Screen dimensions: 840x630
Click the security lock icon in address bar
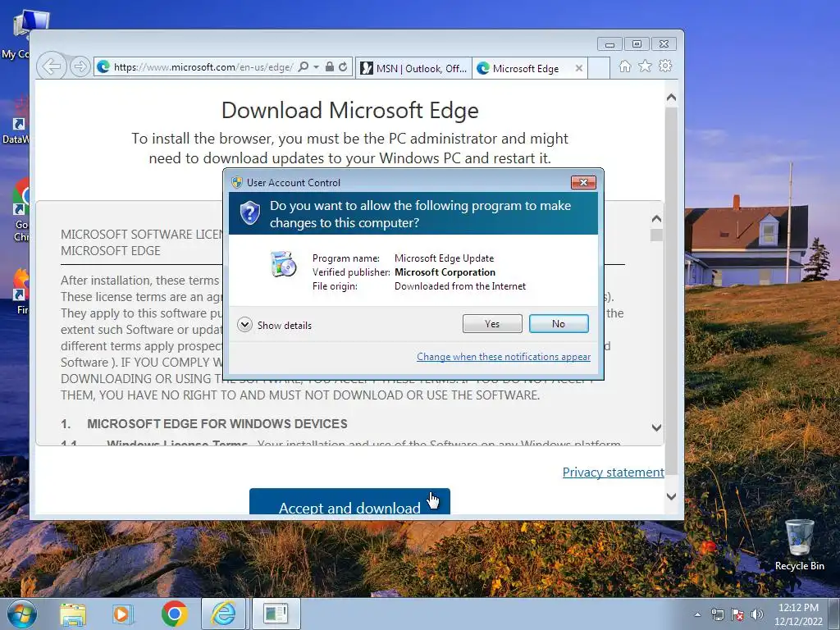coord(330,67)
